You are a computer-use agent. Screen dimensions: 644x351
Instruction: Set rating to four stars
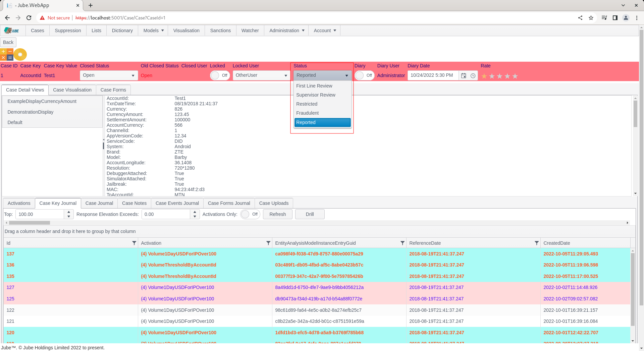pos(507,76)
